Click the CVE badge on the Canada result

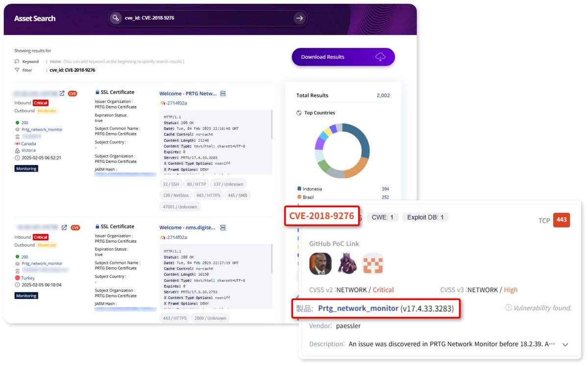pos(73,93)
